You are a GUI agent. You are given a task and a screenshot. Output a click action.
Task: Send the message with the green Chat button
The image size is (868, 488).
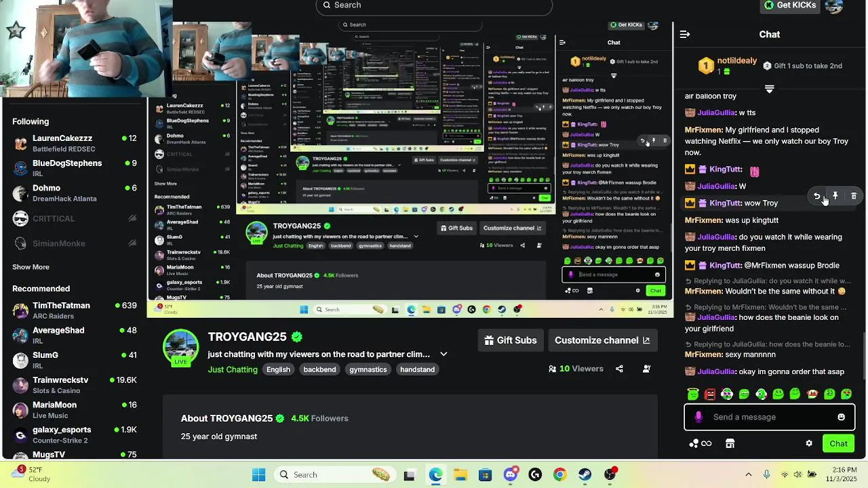839,443
